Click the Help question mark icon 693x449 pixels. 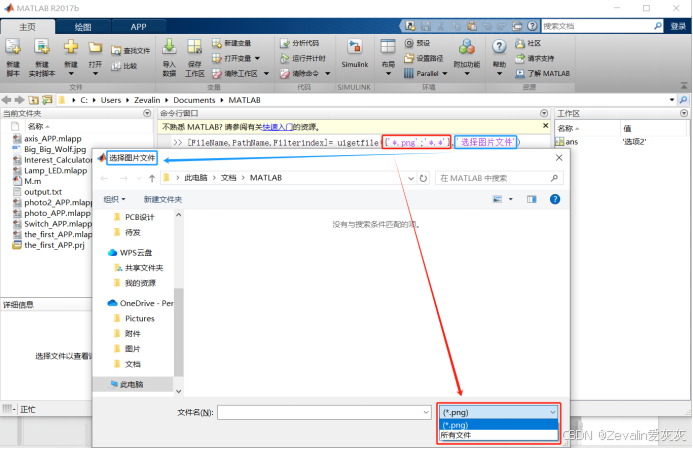click(499, 46)
